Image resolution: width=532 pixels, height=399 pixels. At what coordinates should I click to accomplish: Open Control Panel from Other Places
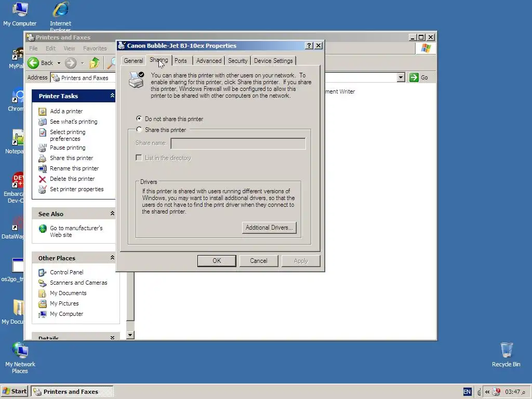tap(66, 272)
